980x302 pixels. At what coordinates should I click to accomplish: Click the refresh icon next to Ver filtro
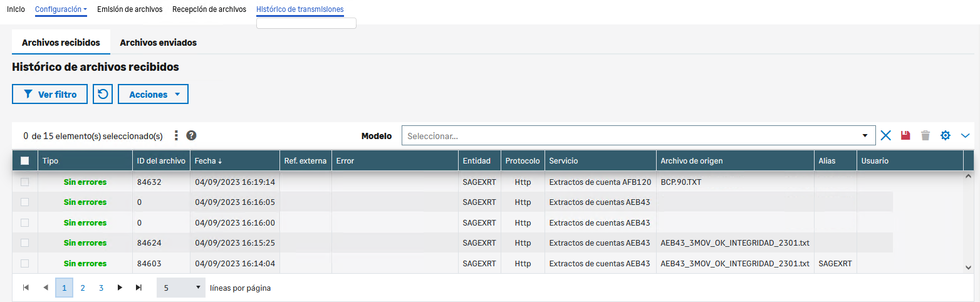click(x=103, y=95)
